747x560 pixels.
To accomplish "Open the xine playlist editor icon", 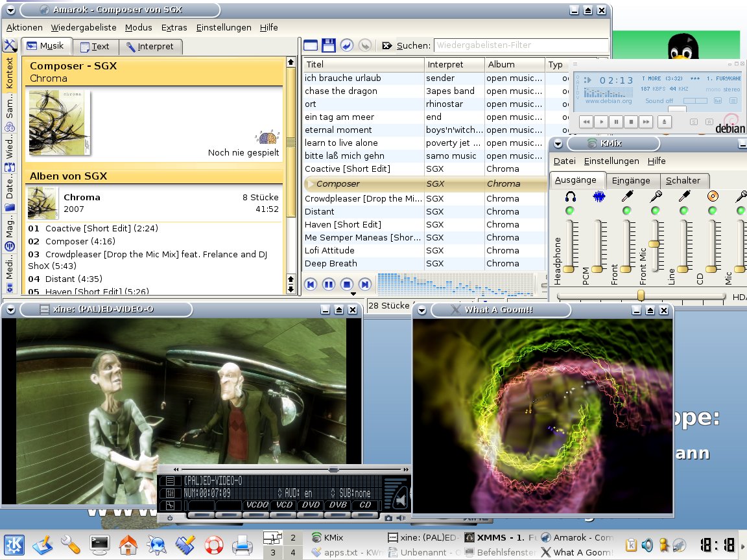I will click(170, 481).
